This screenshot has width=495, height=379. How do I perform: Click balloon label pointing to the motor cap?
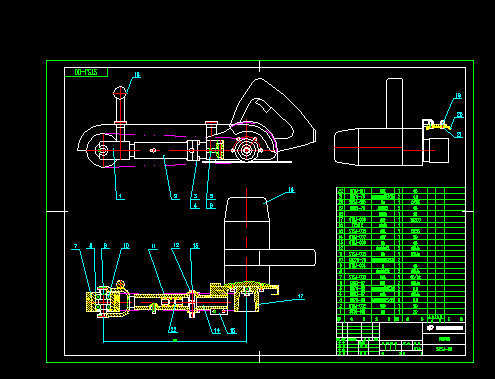pyautogui.click(x=291, y=190)
